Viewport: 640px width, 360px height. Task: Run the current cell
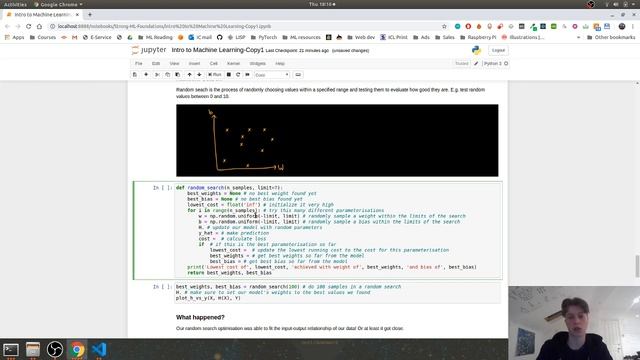pyautogui.click(x=215, y=75)
